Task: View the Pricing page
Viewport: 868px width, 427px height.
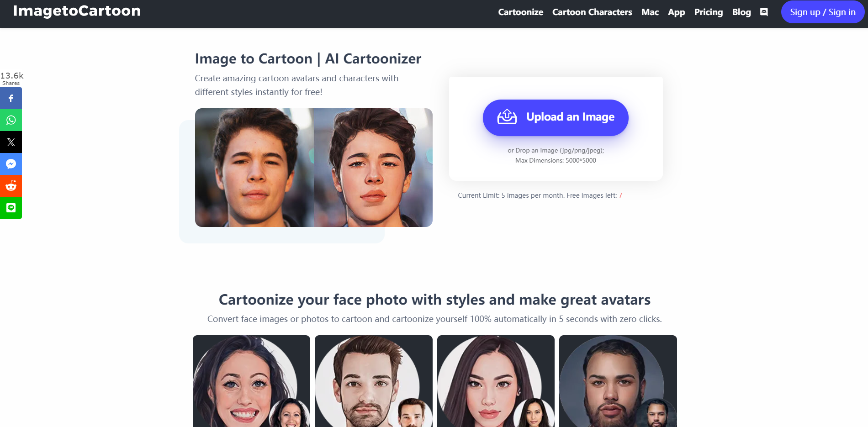Action: point(708,12)
